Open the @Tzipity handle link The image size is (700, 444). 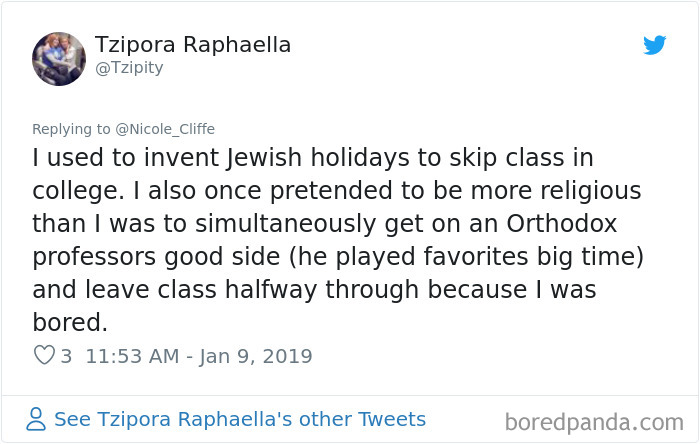pyautogui.click(x=129, y=68)
